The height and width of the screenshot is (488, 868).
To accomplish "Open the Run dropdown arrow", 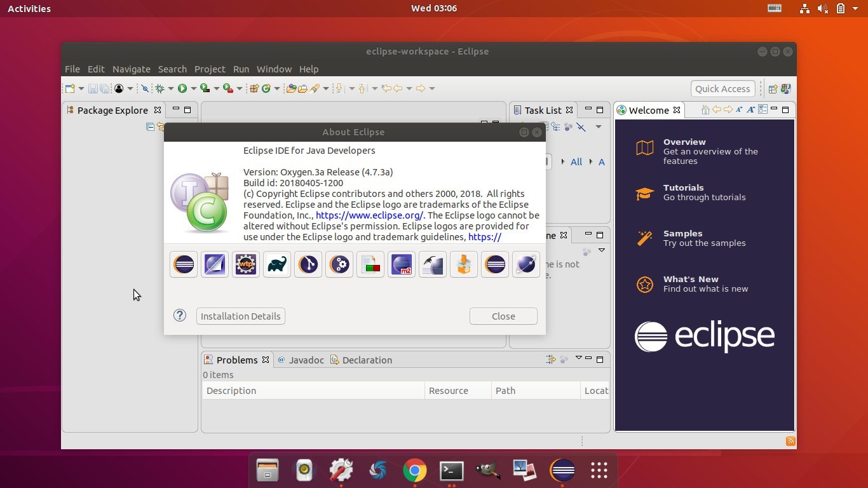I will pos(194,88).
